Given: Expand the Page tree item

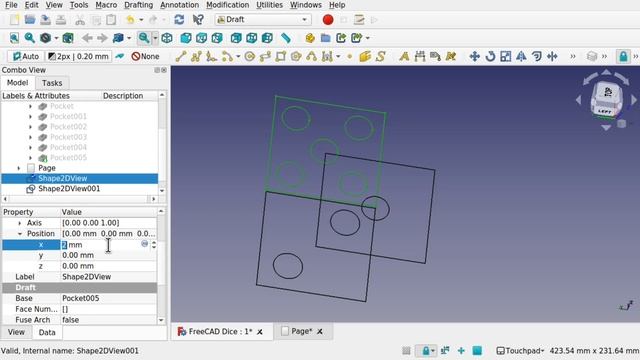Looking at the screenshot, I should click(x=18, y=168).
